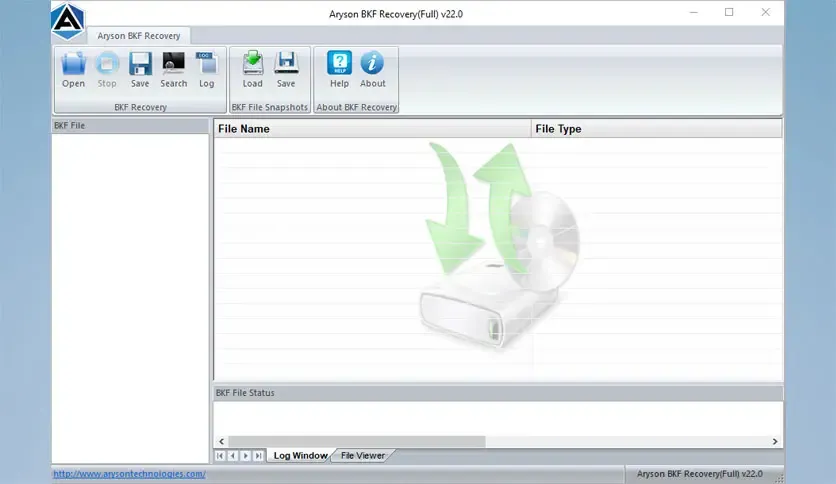Viewport: 836px width, 484px height.
Task: Show About information icon
Action: 372,70
